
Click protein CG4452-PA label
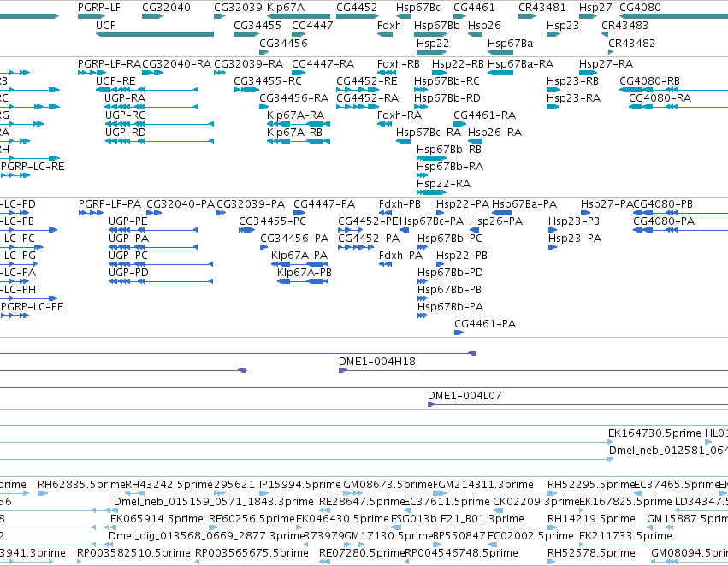pyautogui.click(x=369, y=239)
